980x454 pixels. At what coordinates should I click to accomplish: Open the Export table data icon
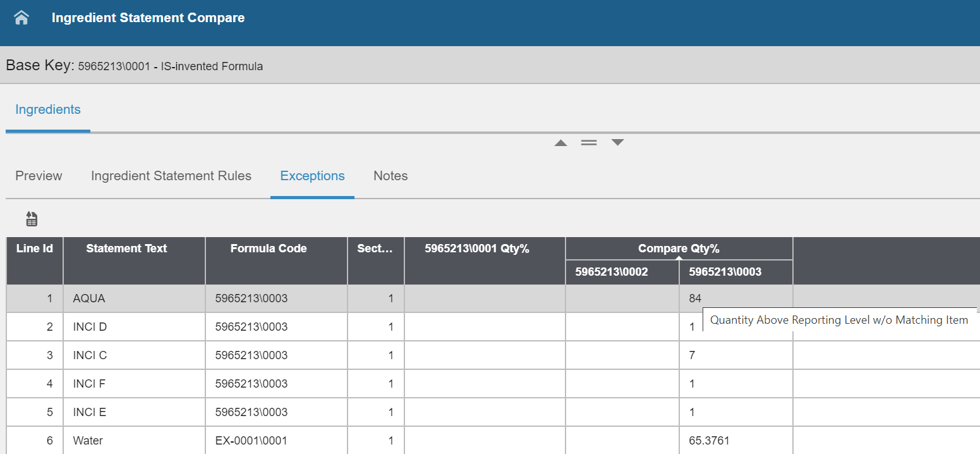tap(32, 218)
